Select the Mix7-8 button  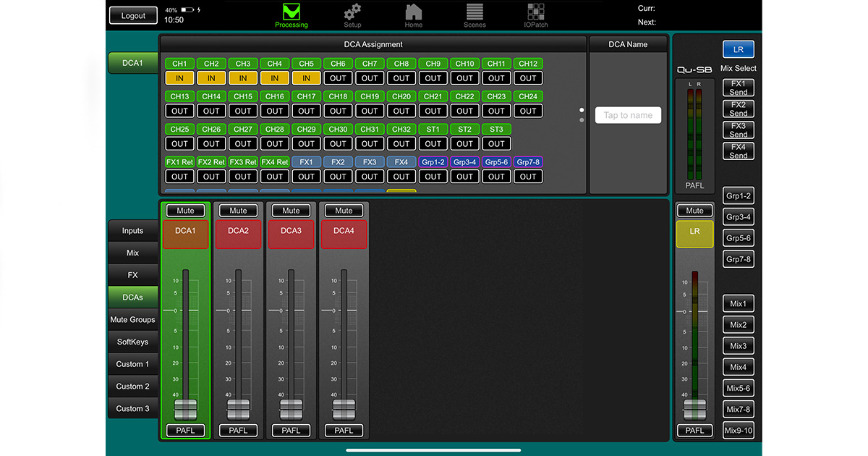tap(739, 409)
